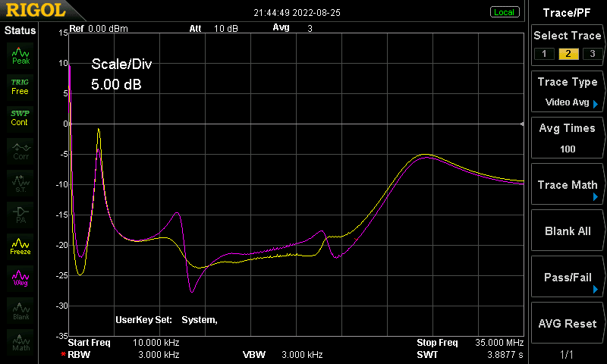Click the Blank All softkey
607x364 pixels.
(x=567, y=231)
